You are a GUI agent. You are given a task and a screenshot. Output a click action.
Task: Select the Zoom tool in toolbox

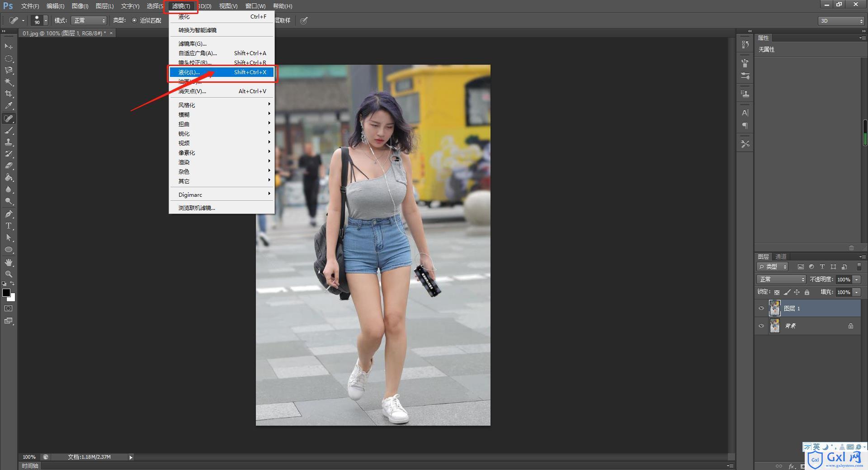pos(9,274)
